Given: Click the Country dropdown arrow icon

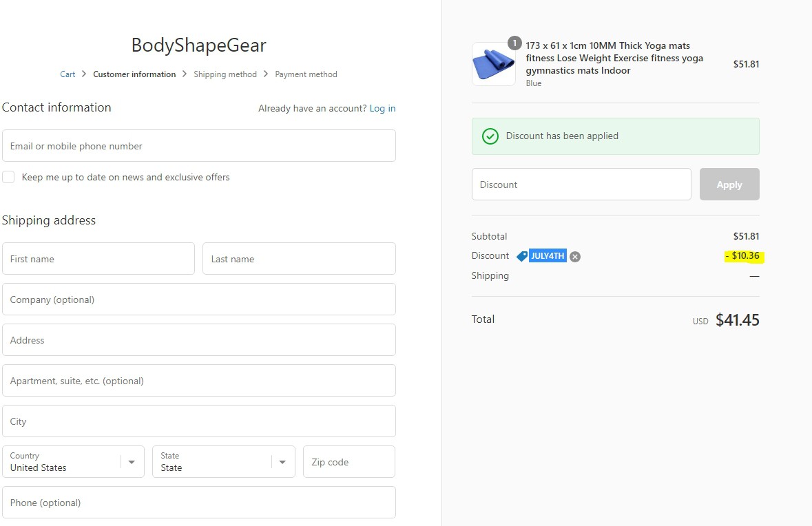Looking at the screenshot, I should pyautogui.click(x=132, y=461).
